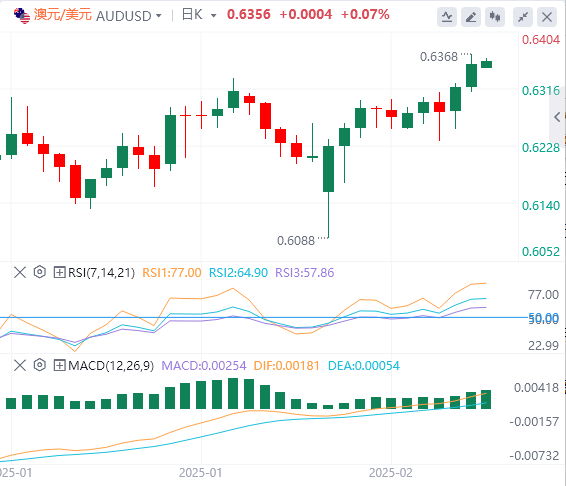Open the 日K timeframe dropdown

[x=199, y=15]
